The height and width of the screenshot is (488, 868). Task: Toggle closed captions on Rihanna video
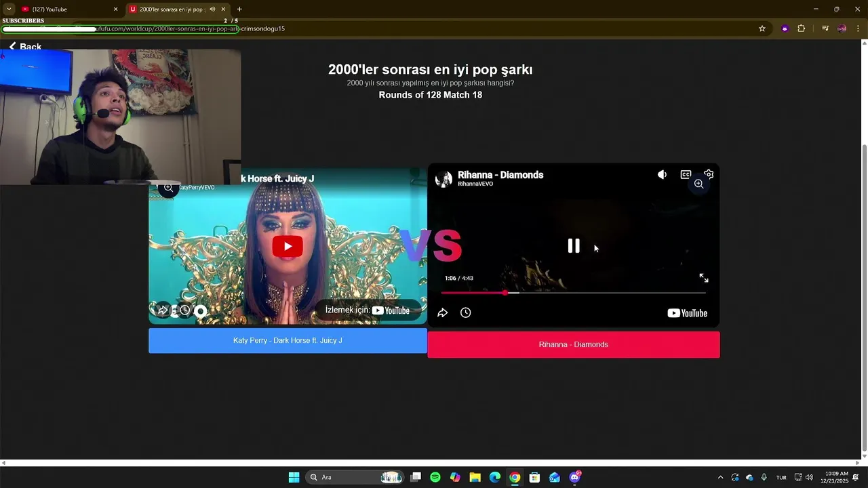(686, 175)
